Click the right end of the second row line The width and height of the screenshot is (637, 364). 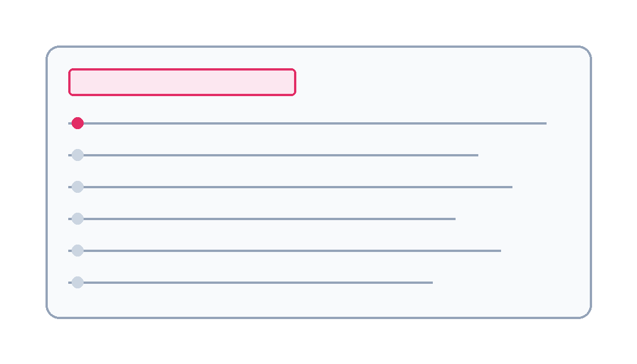tap(476, 155)
